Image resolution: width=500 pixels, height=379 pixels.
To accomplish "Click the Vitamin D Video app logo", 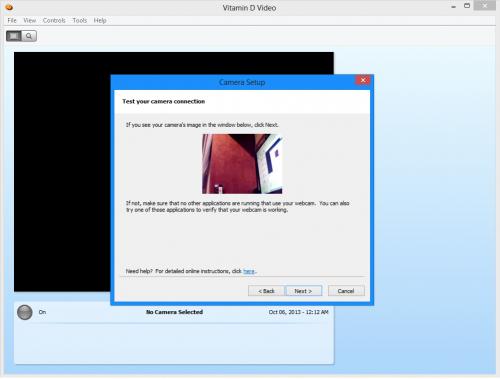I will tap(9, 7).
